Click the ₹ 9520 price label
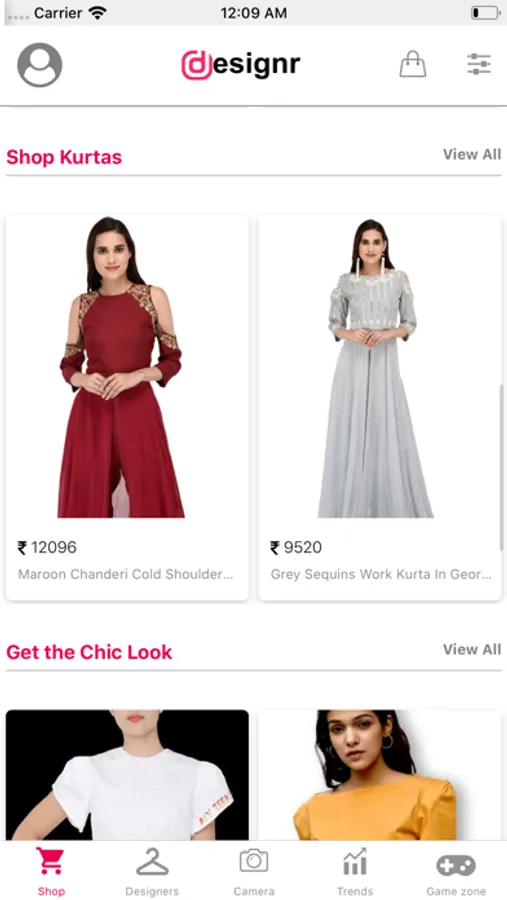Screen dimensions: 507x900 296,548
